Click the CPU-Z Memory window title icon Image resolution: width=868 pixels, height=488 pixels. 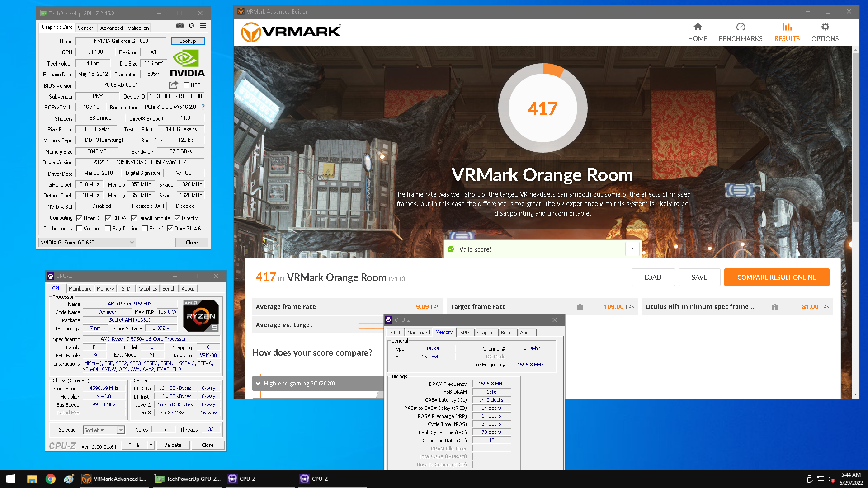pyautogui.click(x=389, y=320)
